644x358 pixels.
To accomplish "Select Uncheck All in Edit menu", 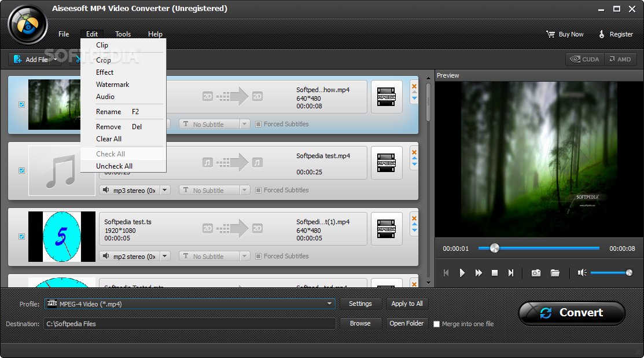I will 123,166.
